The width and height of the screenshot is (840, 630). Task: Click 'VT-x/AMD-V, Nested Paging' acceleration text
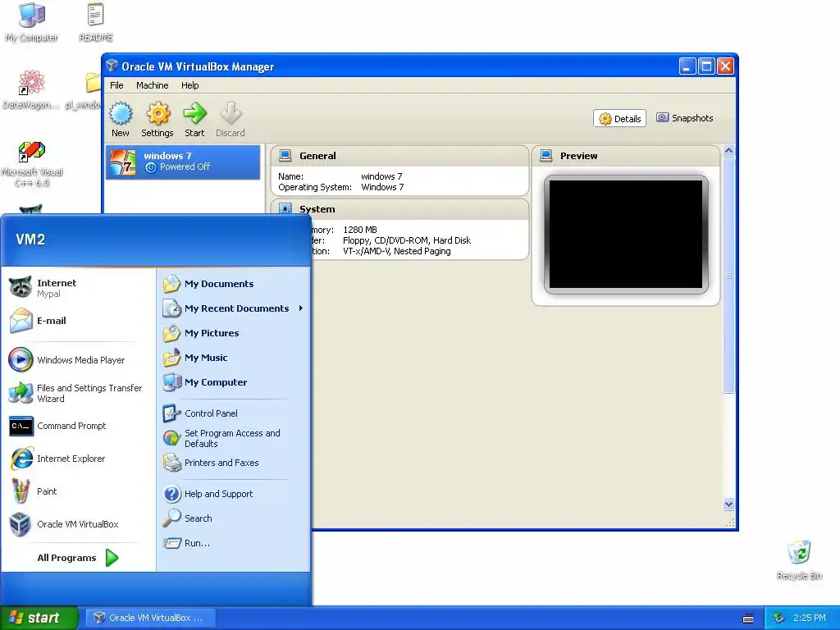pyautogui.click(x=396, y=251)
